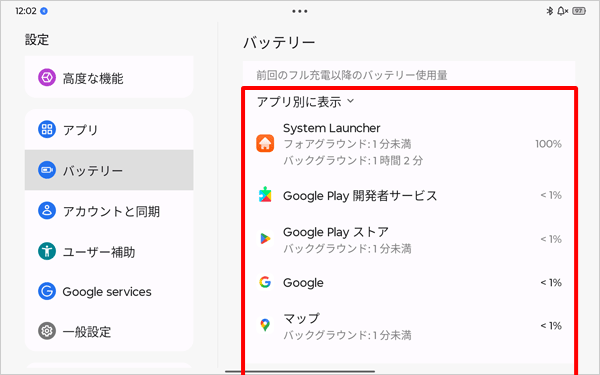Open Google app usage entry
Screen dimensions: 600x375
409,282
